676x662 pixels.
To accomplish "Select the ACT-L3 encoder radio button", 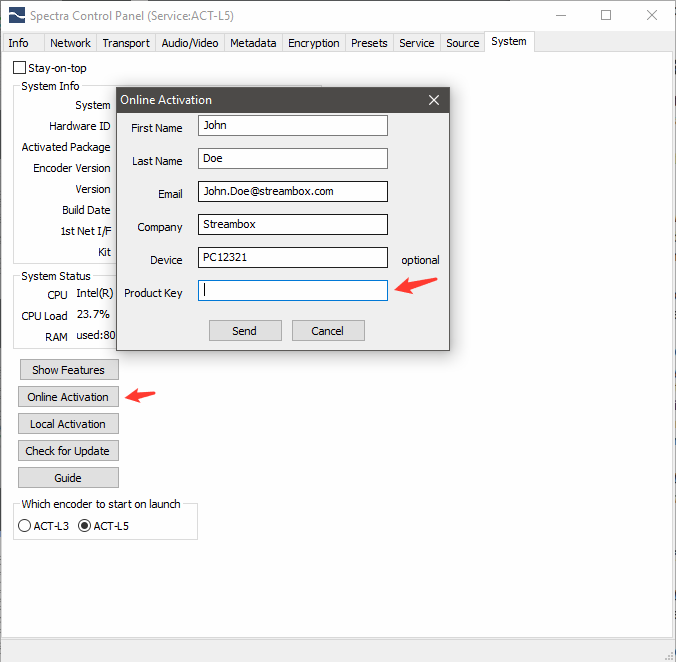I will tap(25, 526).
